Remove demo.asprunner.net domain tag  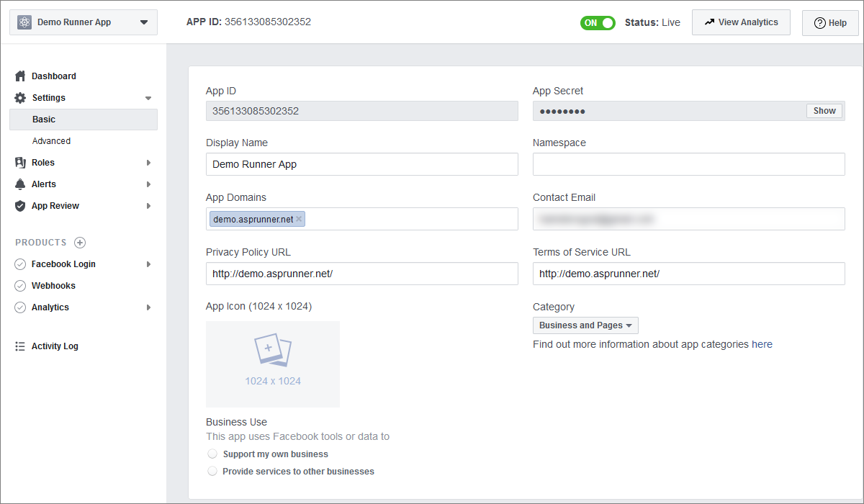(x=299, y=219)
